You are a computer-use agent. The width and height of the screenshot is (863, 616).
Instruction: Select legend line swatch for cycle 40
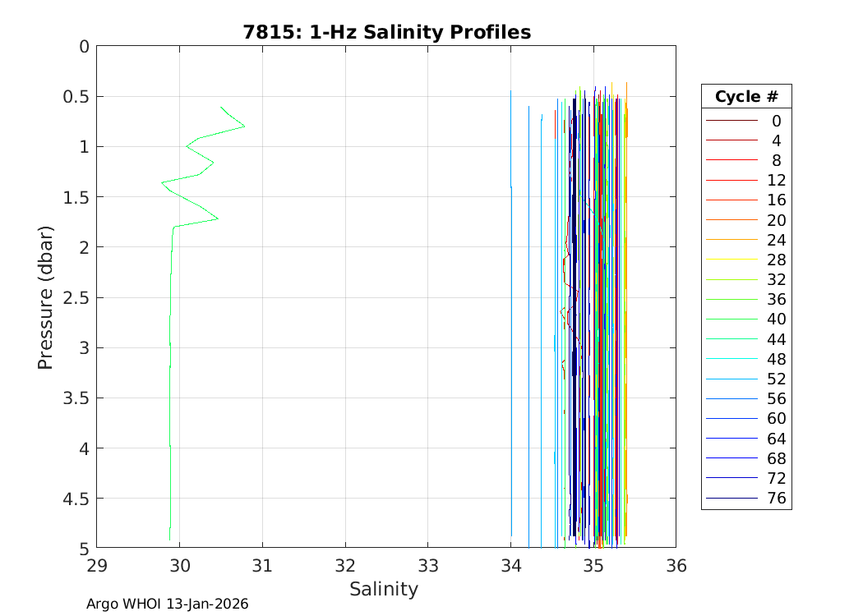click(x=731, y=319)
